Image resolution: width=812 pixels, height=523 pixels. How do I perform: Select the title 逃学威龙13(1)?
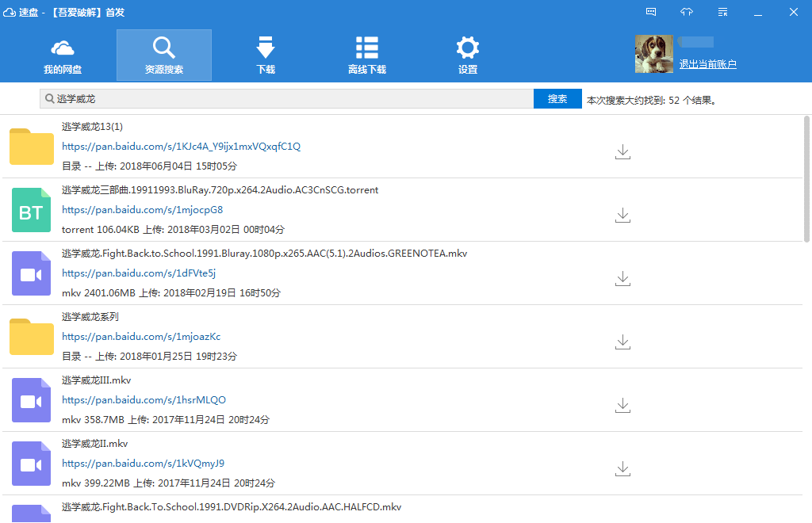point(92,127)
